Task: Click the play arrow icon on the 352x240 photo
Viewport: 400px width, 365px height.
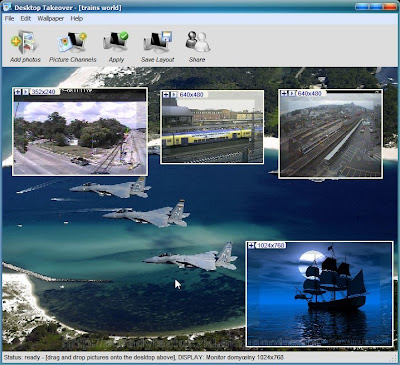Action: [x=26, y=91]
